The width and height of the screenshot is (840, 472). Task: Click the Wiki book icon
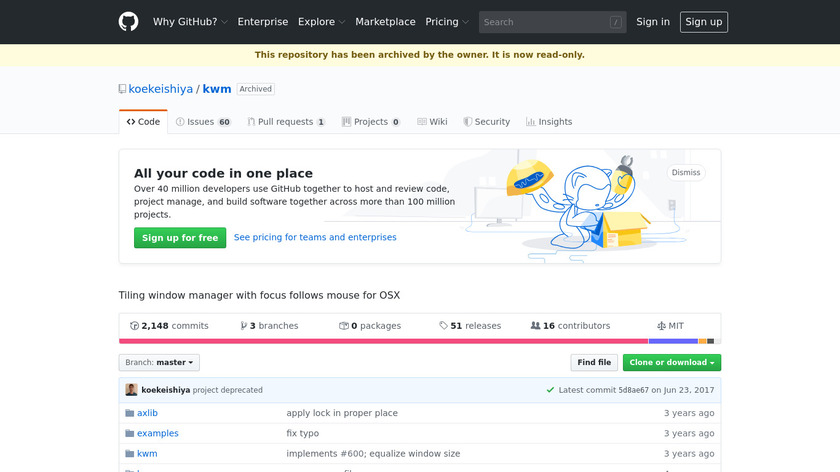pyautogui.click(x=422, y=122)
